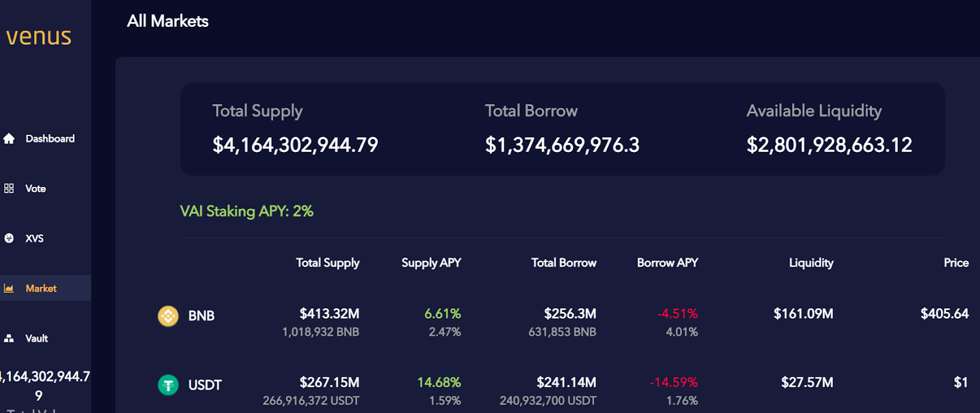Screen dimensions: 980x413
Task: Click BNB supply APY 6.61%
Action: tap(443, 314)
